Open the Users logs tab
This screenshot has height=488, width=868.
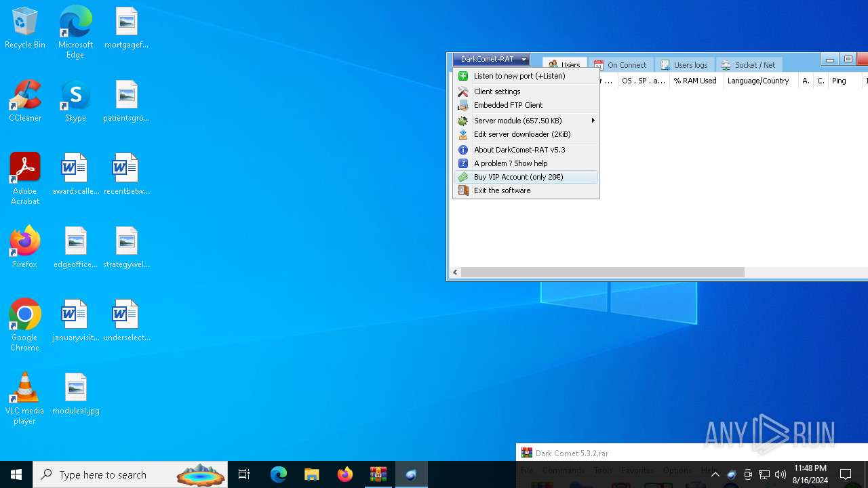684,65
